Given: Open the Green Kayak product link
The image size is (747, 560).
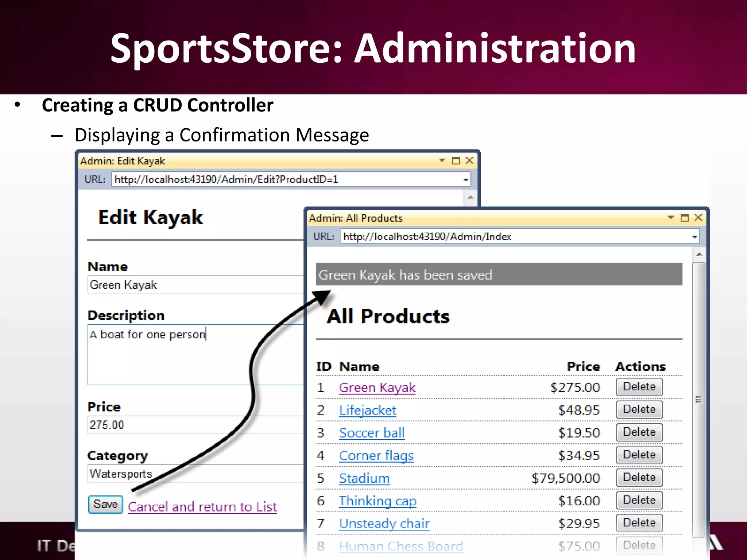Looking at the screenshot, I should click(x=377, y=388).
